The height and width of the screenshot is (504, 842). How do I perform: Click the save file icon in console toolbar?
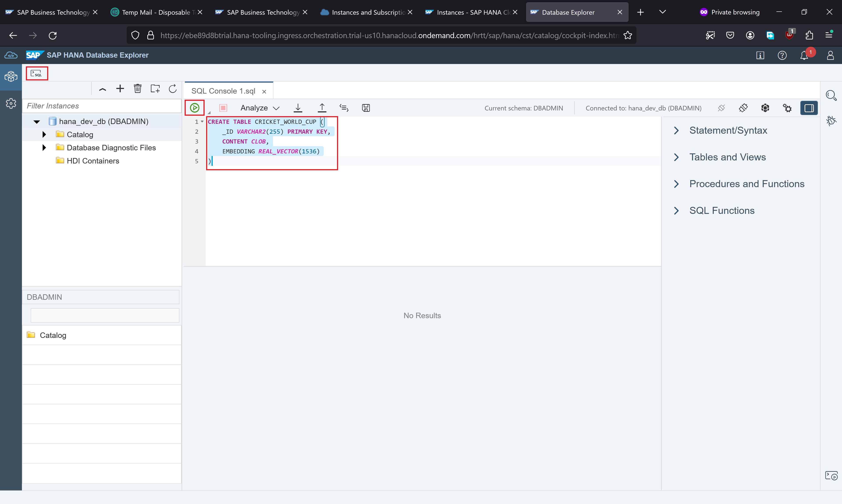(x=366, y=108)
